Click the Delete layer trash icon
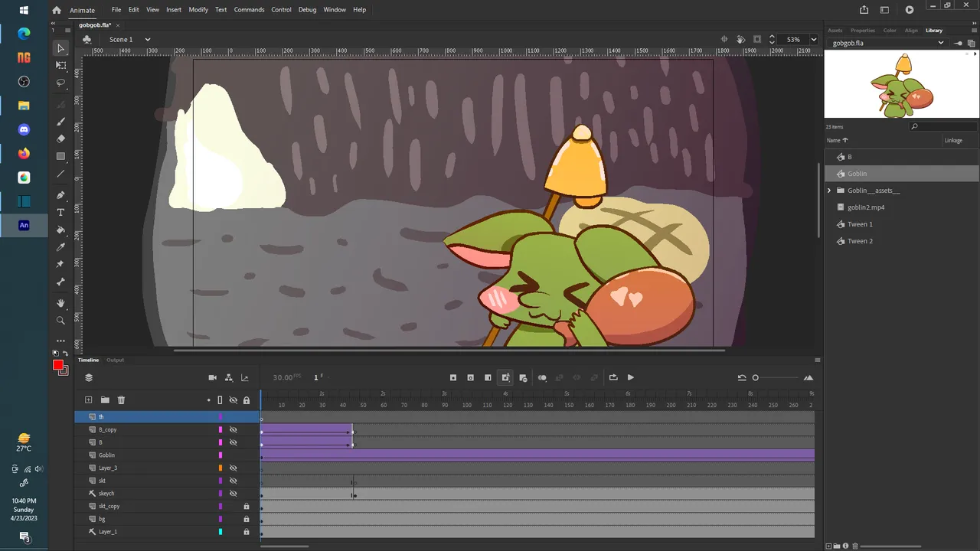The image size is (980, 551). (x=121, y=400)
